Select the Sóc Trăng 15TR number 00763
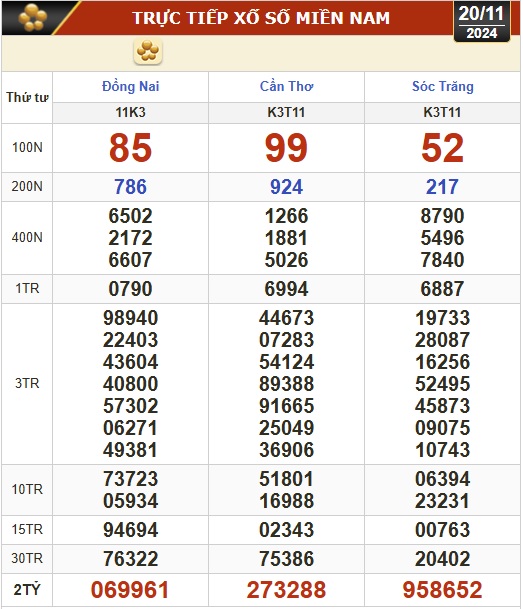The height and width of the screenshot is (609, 523). click(442, 530)
